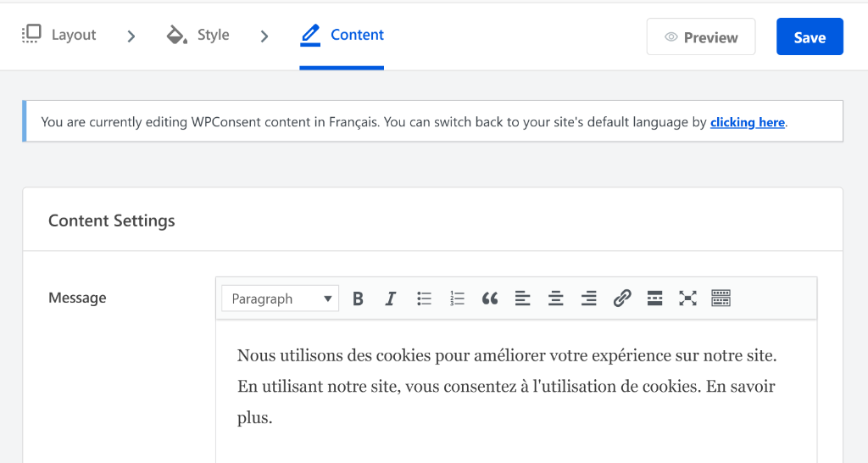Switch to the Layout step

click(x=59, y=36)
